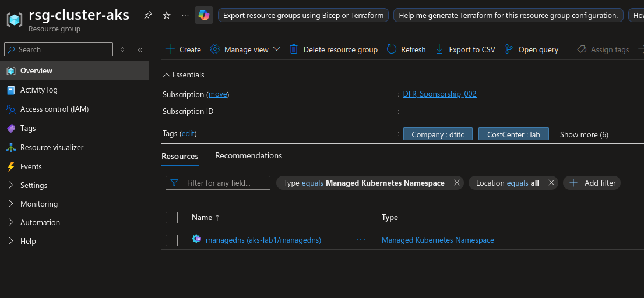The image size is (644, 298).
Task: Click the trash icon for Delete resource group
Action: pyautogui.click(x=294, y=49)
